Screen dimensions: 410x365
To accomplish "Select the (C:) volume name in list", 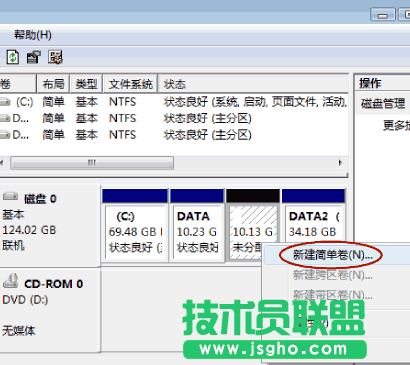I will pyautogui.click(x=24, y=102).
